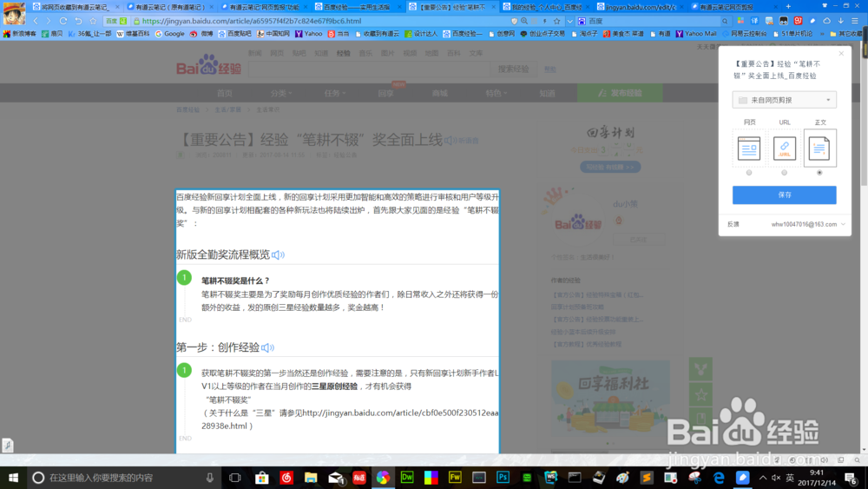The image size is (868, 489).
Task: Open the 分类 navigation dropdown
Action: pos(280,93)
